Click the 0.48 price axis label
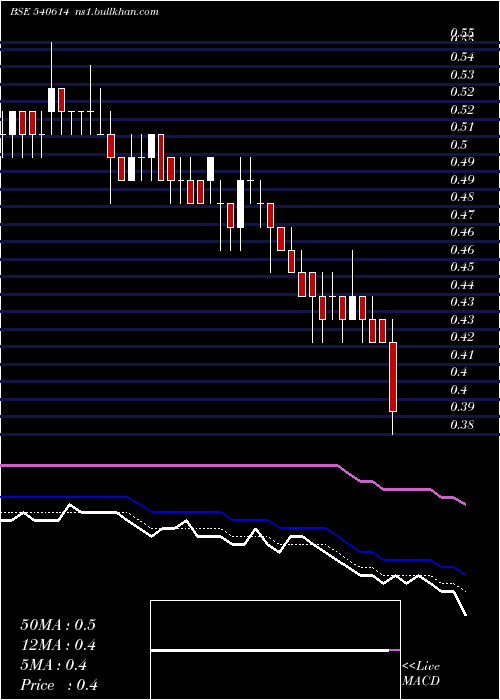This screenshot has height=700, width=500. click(x=462, y=197)
